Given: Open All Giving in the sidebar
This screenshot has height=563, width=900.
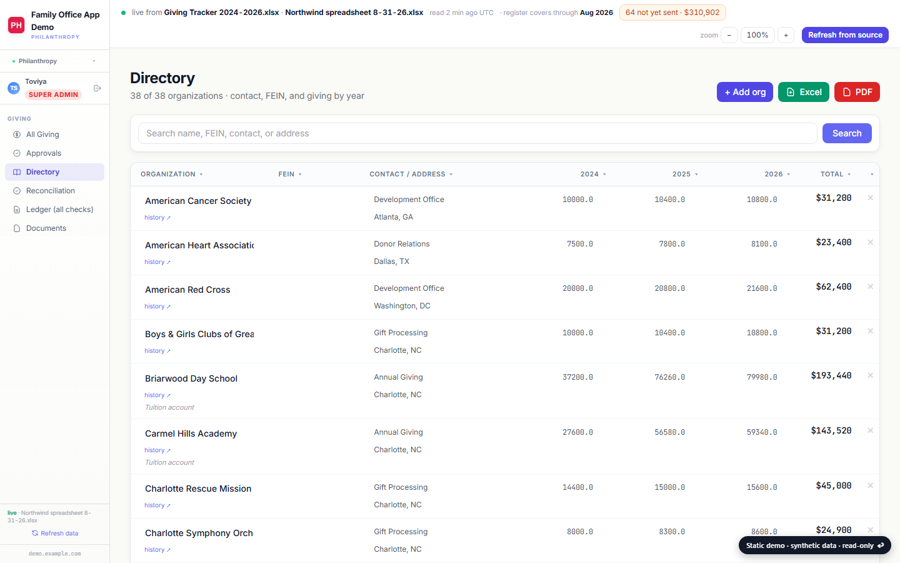Looking at the screenshot, I should point(55,134).
